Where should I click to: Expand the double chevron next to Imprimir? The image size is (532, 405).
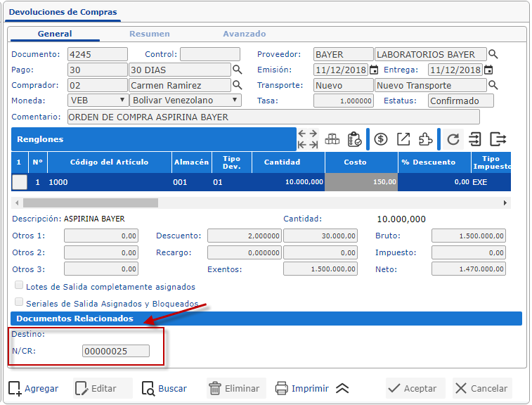tap(342, 388)
